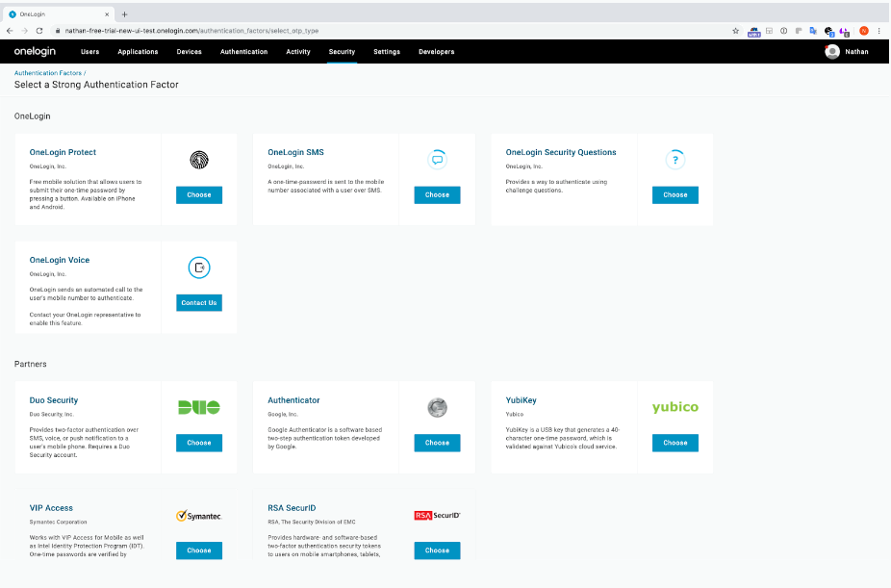This screenshot has width=891, height=588.
Task: Open the Settings menu
Action: tap(387, 52)
